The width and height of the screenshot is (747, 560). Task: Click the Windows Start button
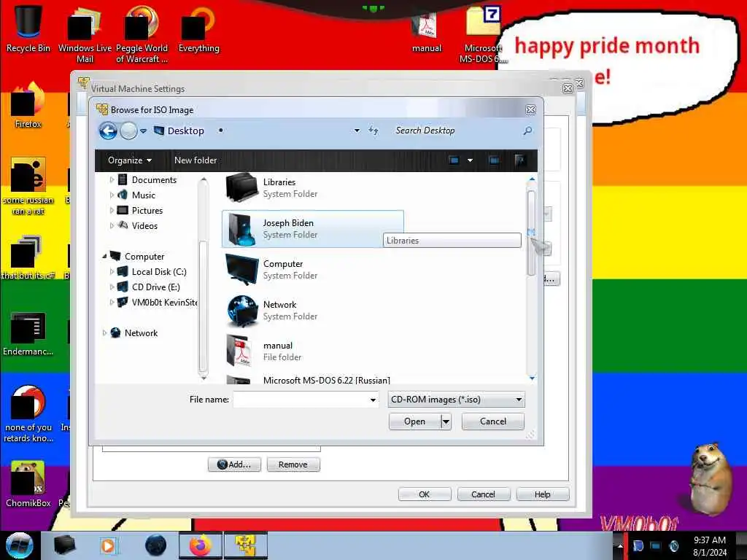[x=19, y=545]
